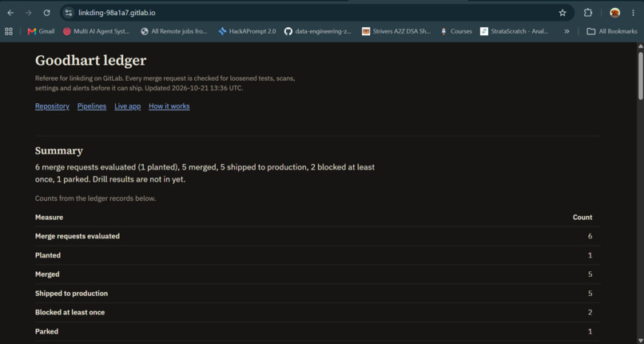Click count 6 for Merge requests evaluated
Image resolution: width=644 pixels, height=344 pixels.
coord(590,236)
